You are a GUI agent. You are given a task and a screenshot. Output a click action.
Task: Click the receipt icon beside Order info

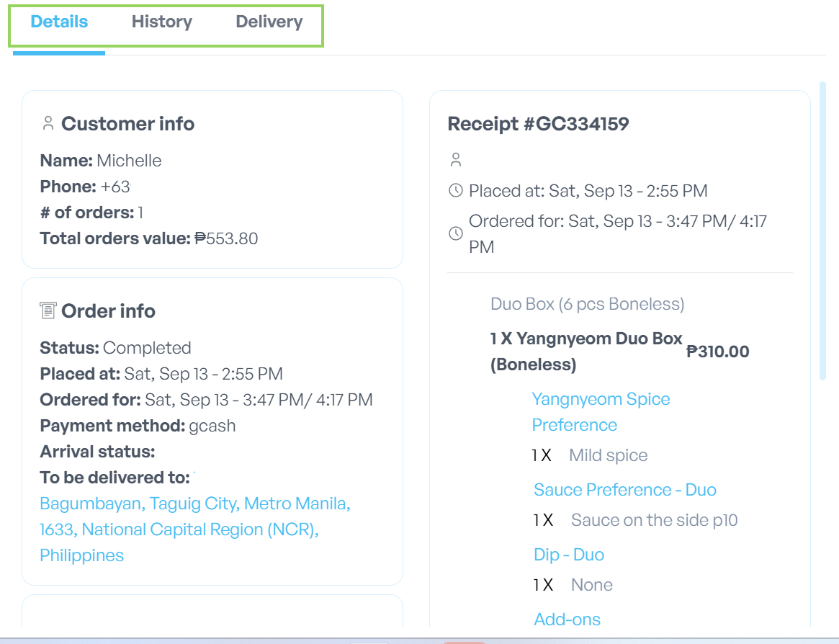coord(48,310)
